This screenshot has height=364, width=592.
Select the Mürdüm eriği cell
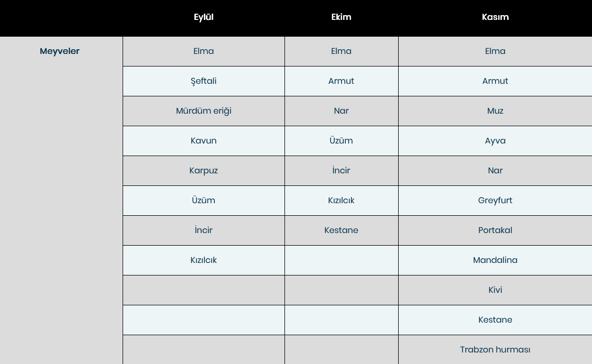click(203, 111)
